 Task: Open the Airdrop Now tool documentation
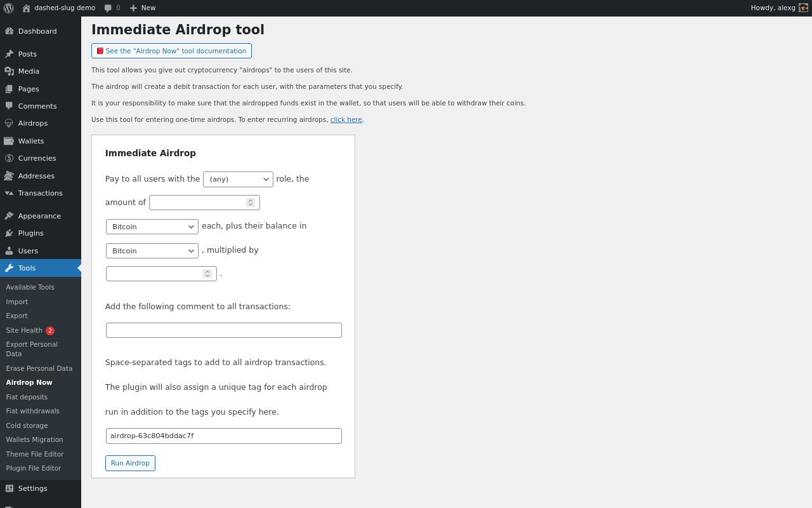[x=171, y=51]
